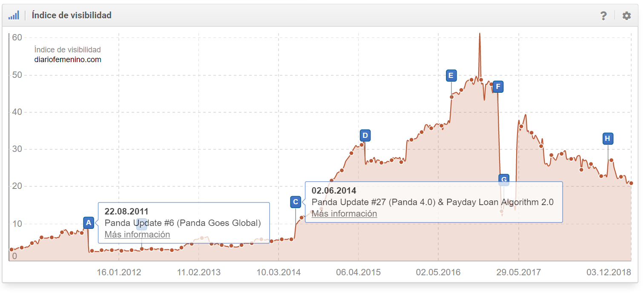This screenshot has height=294, width=644.
Task: Click event pin D marker
Action: point(365,136)
